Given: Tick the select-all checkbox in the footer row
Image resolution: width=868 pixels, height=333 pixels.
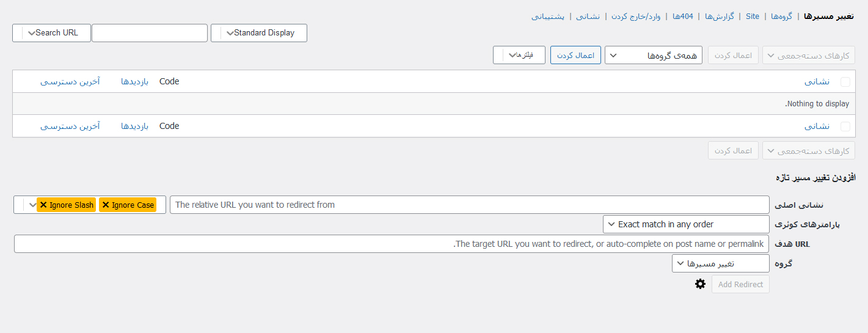Looking at the screenshot, I should [x=845, y=126].
